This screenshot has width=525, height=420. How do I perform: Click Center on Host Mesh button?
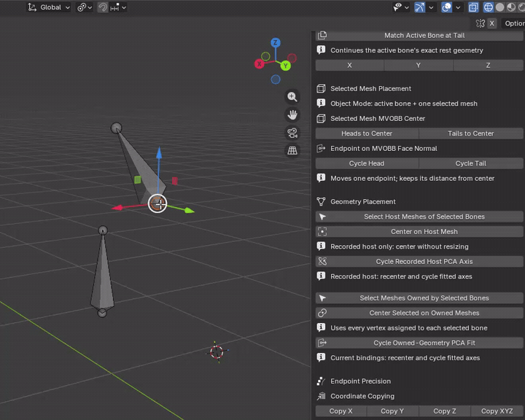(419, 232)
